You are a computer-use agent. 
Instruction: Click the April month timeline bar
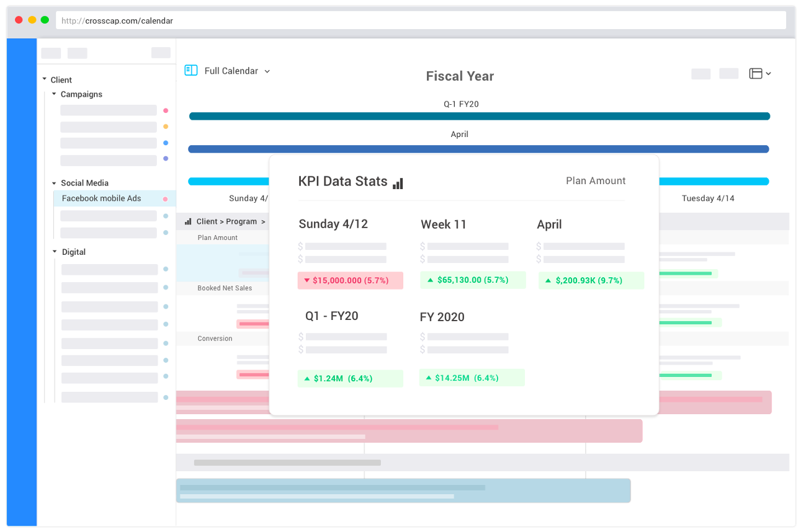[478, 149]
